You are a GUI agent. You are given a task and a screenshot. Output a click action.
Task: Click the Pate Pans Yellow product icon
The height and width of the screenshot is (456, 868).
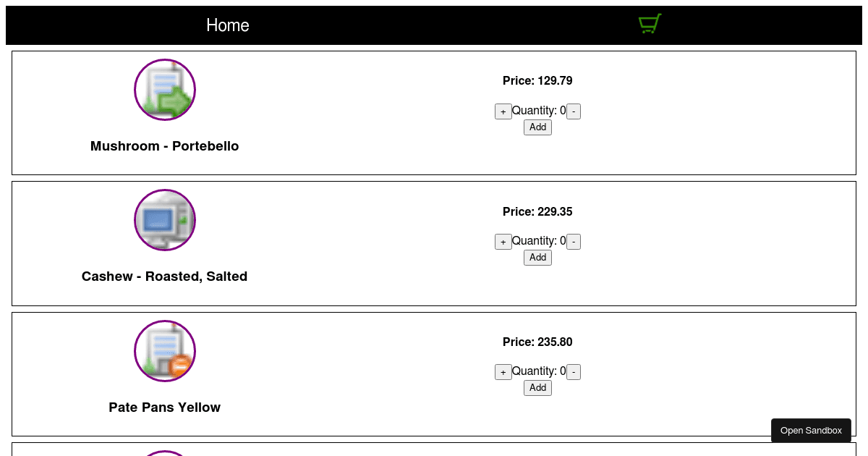point(165,351)
